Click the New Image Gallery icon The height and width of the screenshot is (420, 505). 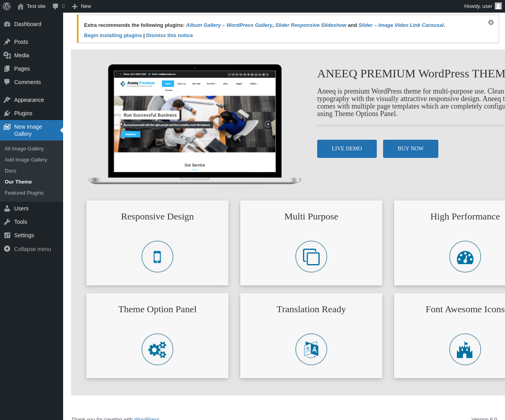(x=7, y=127)
